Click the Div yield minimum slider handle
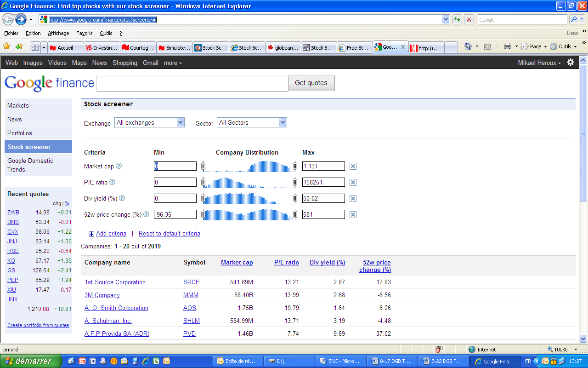The width and height of the screenshot is (588, 368). point(204,199)
